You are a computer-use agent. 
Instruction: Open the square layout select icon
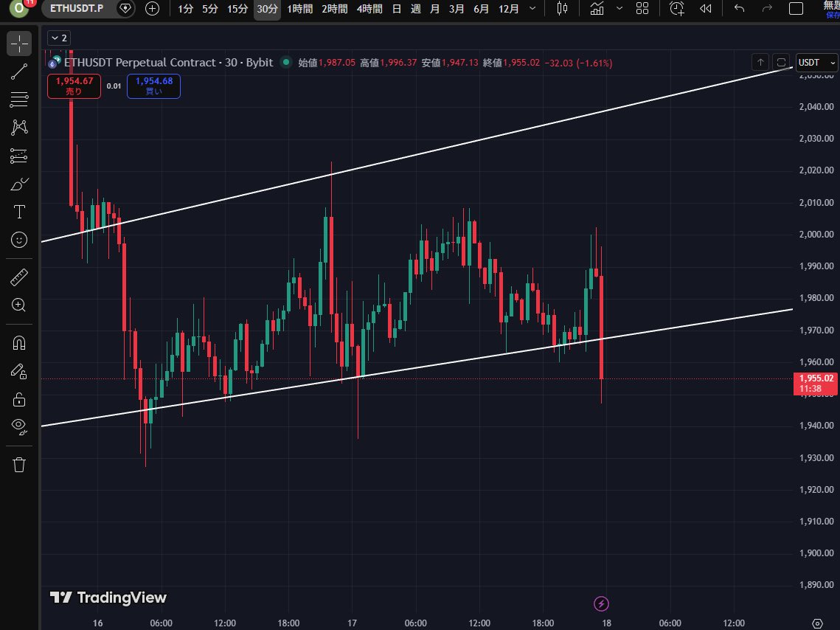click(x=796, y=9)
